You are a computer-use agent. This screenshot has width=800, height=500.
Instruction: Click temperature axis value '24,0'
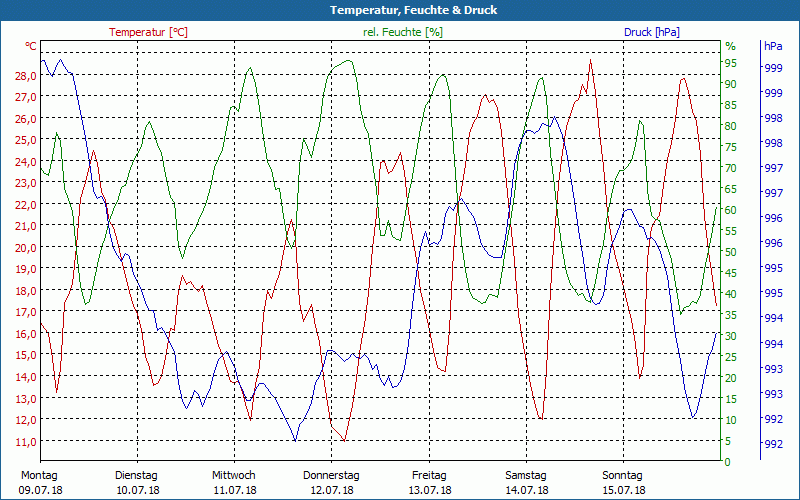[x=27, y=162]
